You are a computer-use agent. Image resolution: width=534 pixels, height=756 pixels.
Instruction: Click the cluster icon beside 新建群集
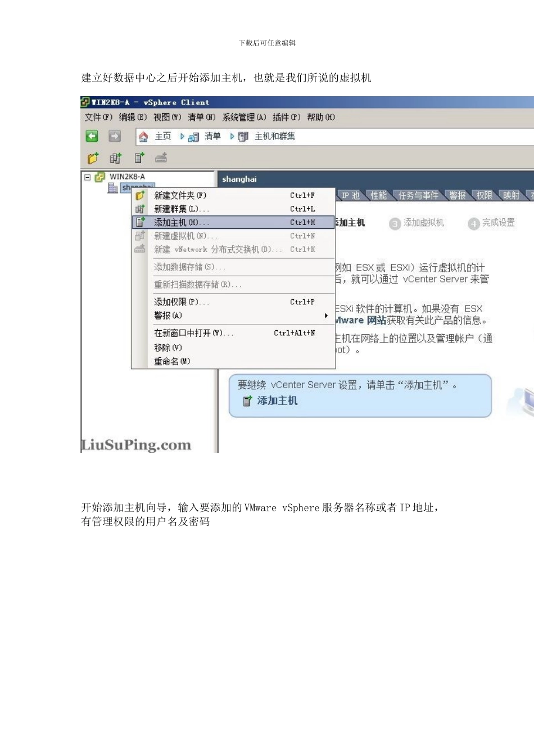point(140,209)
